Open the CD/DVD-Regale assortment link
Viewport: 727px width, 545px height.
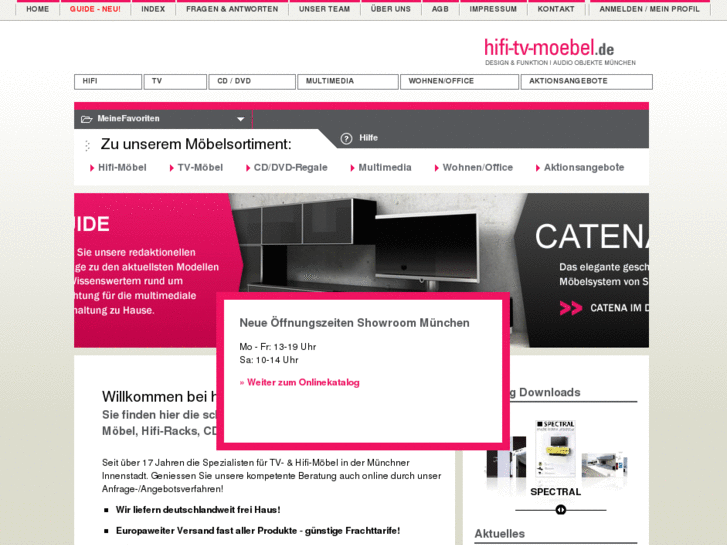[x=287, y=167]
